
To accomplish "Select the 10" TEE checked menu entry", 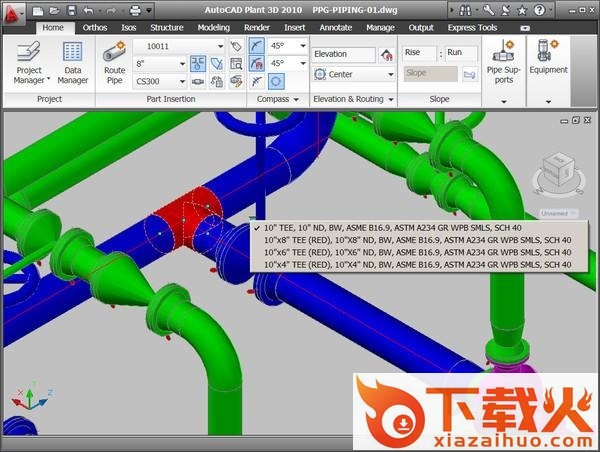I will [419, 228].
